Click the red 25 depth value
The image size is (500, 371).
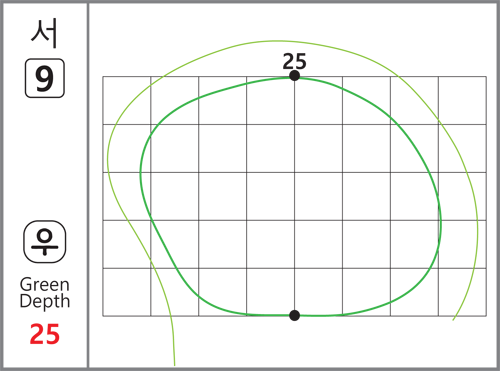pyautogui.click(x=45, y=334)
